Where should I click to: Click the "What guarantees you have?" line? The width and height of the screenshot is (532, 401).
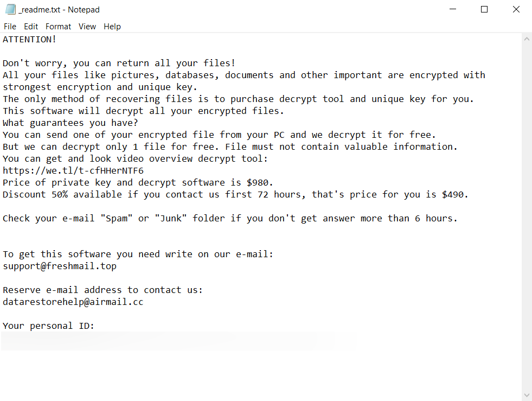click(x=70, y=123)
